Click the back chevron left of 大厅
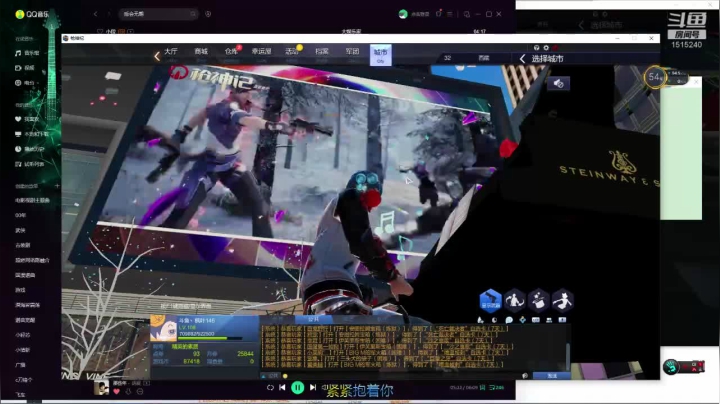The image size is (720, 404). pyautogui.click(x=157, y=56)
